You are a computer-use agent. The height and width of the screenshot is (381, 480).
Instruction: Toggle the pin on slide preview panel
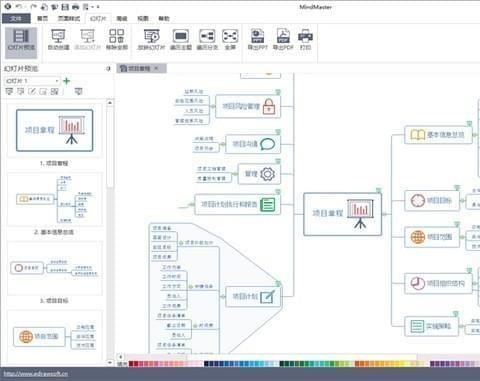pos(108,69)
